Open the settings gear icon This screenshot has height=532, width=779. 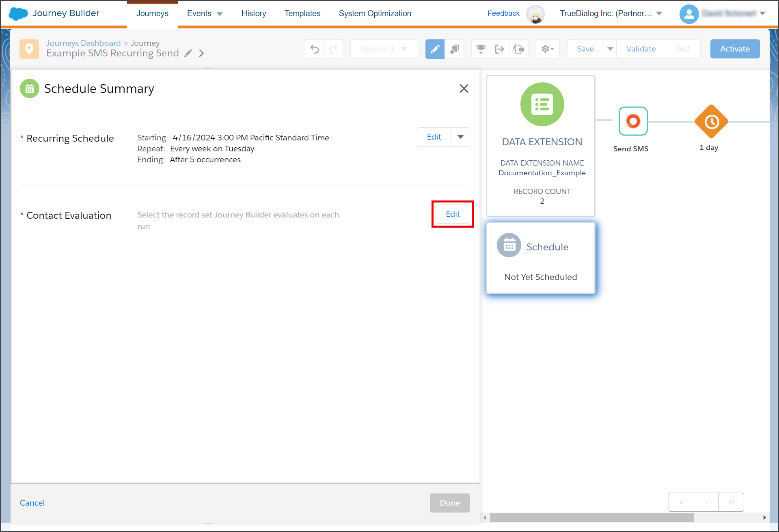(548, 49)
